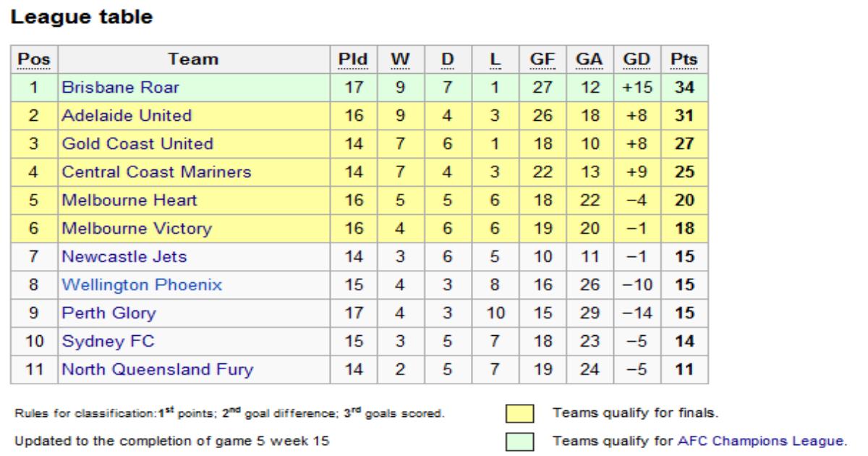Click the Pts column header abbreviation
The width and height of the screenshot is (868, 456).
(684, 59)
